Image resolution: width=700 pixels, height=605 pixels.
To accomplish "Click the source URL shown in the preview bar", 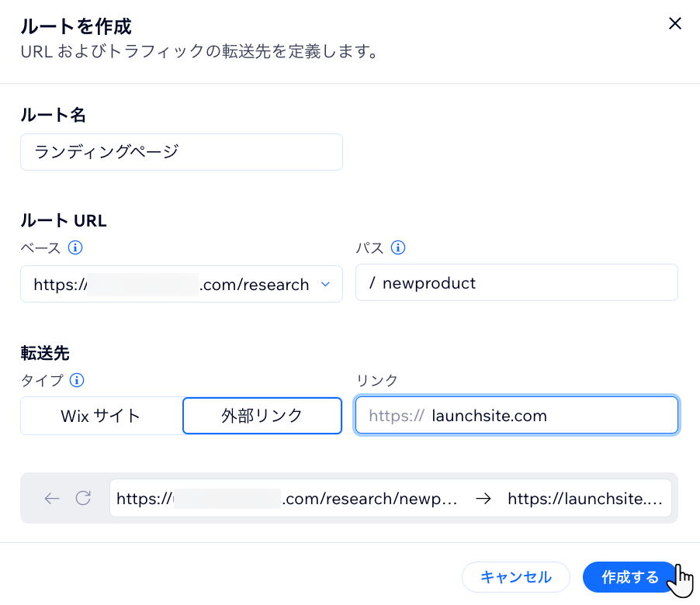I will pos(287,499).
